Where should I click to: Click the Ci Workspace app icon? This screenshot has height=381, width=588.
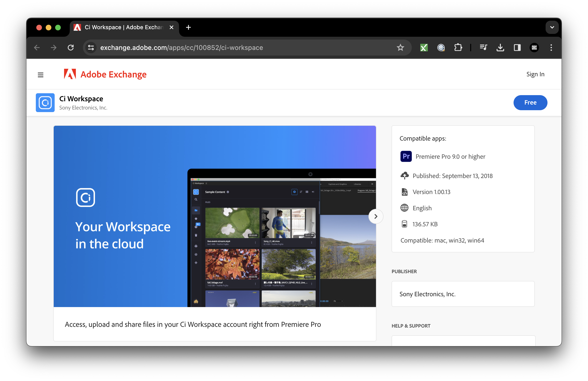pos(45,102)
